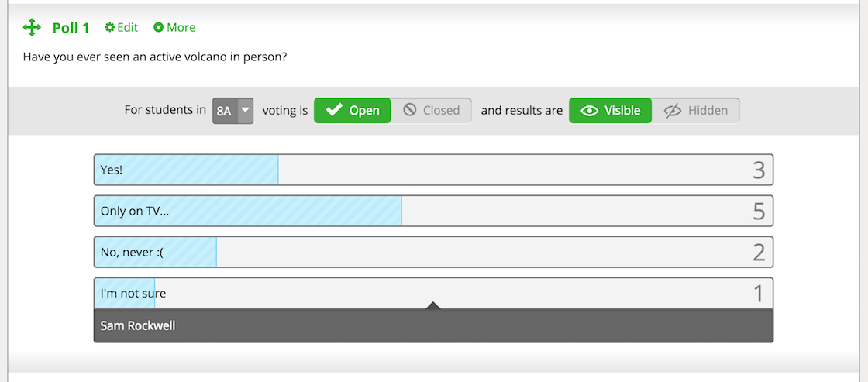
Task: Open the Edit poll link
Action: click(122, 27)
